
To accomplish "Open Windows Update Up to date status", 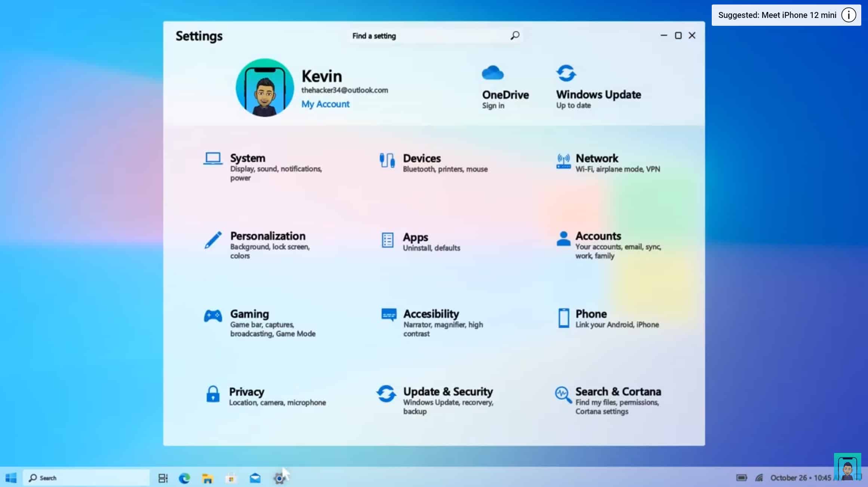I will click(x=573, y=105).
